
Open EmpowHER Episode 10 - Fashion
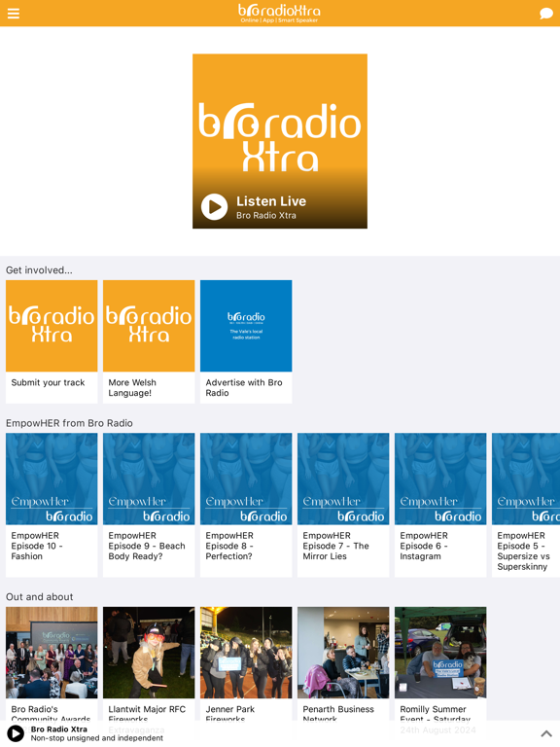pyautogui.click(x=52, y=505)
